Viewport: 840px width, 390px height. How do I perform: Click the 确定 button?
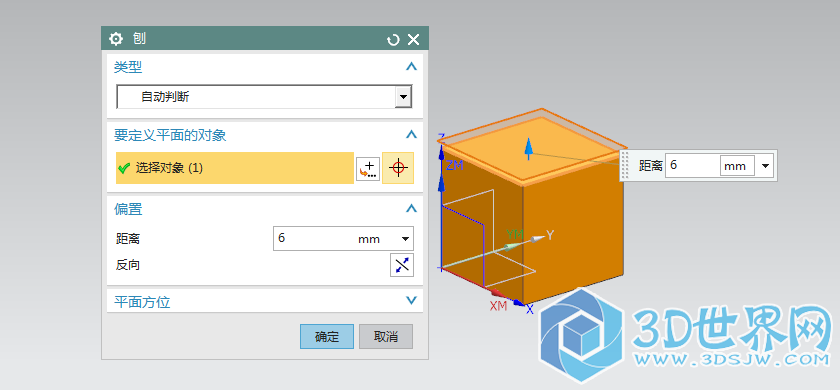(327, 336)
